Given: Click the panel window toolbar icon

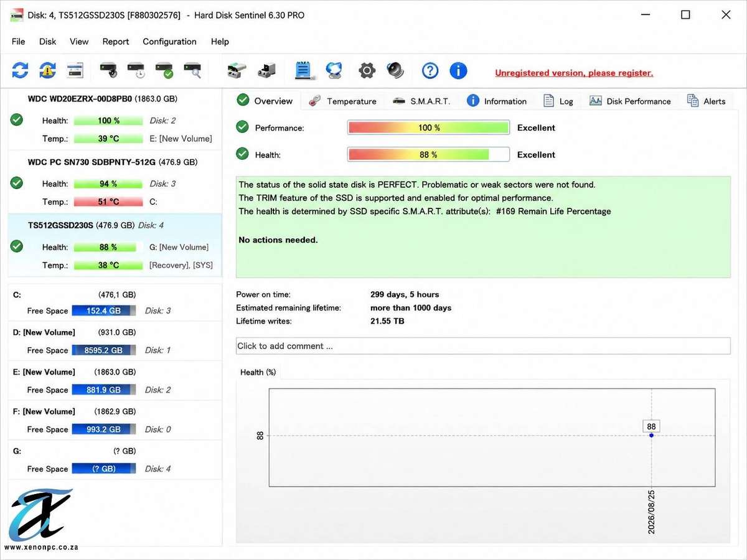Looking at the screenshot, I should 75,70.
